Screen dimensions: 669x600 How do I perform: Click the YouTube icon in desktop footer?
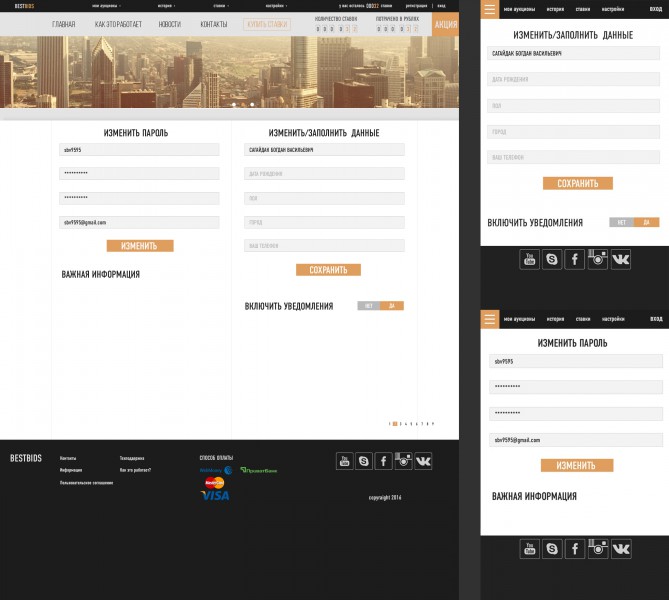pos(344,461)
